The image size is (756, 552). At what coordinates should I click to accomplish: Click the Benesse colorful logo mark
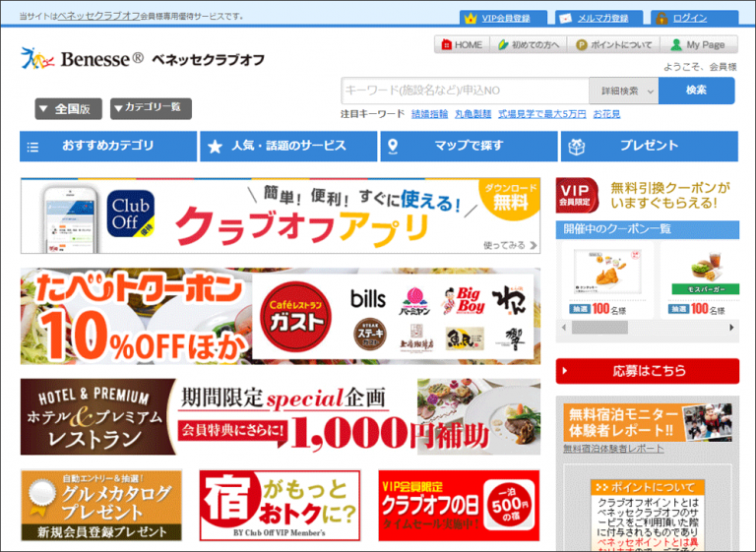[37, 58]
